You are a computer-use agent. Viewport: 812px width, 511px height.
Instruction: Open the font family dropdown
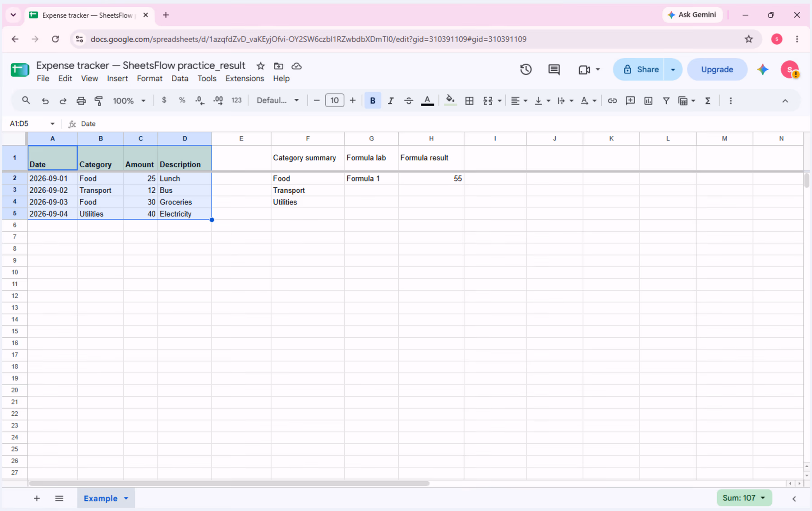point(277,100)
